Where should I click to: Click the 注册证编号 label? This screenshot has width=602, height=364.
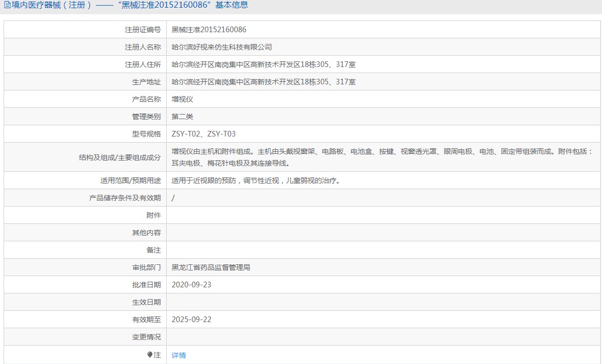(143, 30)
